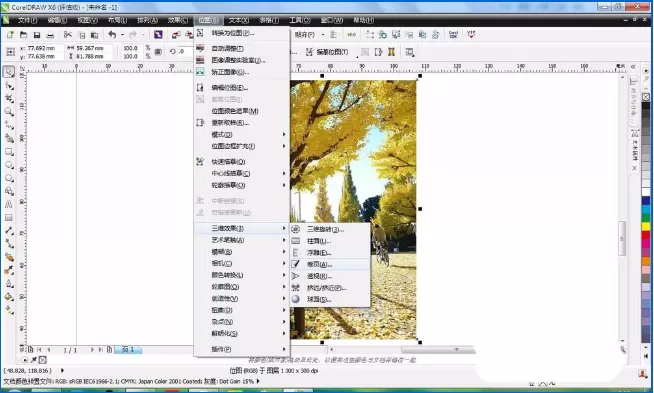Open the undo history dropdown arrow
The image size is (654, 393).
click(x=122, y=35)
